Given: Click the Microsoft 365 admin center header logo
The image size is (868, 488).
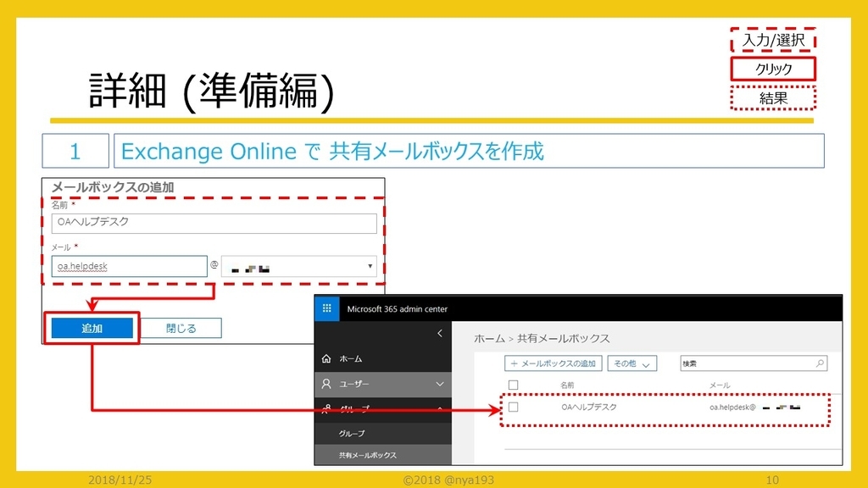Looking at the screenshot, I should click(396, 308).
